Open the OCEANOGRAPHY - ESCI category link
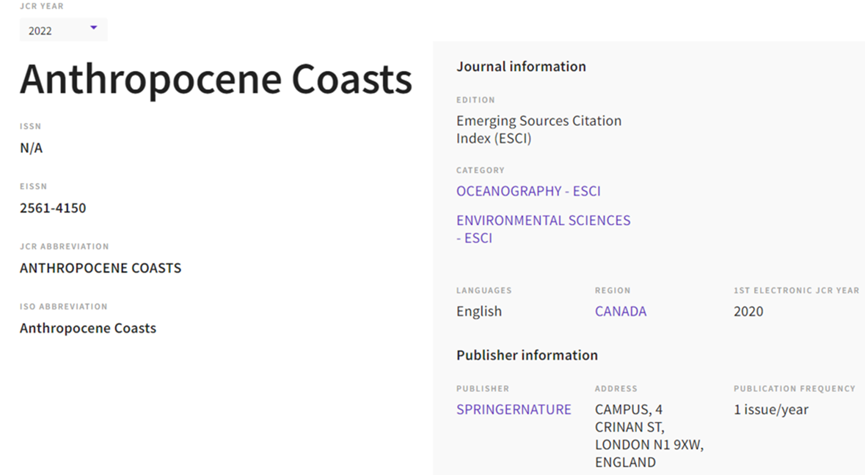Viewport: 865px width, 475px height. 528,191
